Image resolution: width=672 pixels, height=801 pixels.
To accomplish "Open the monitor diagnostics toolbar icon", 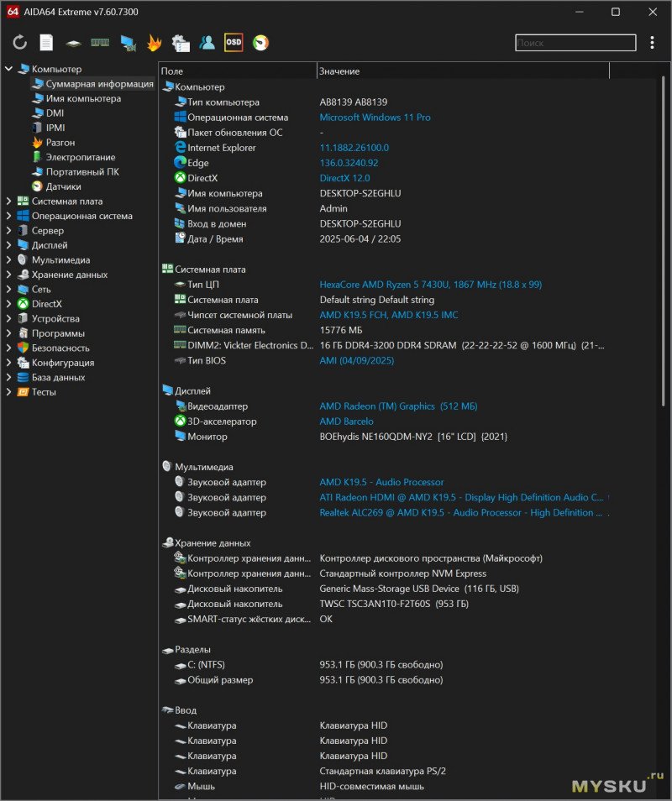I will [128, 44].
